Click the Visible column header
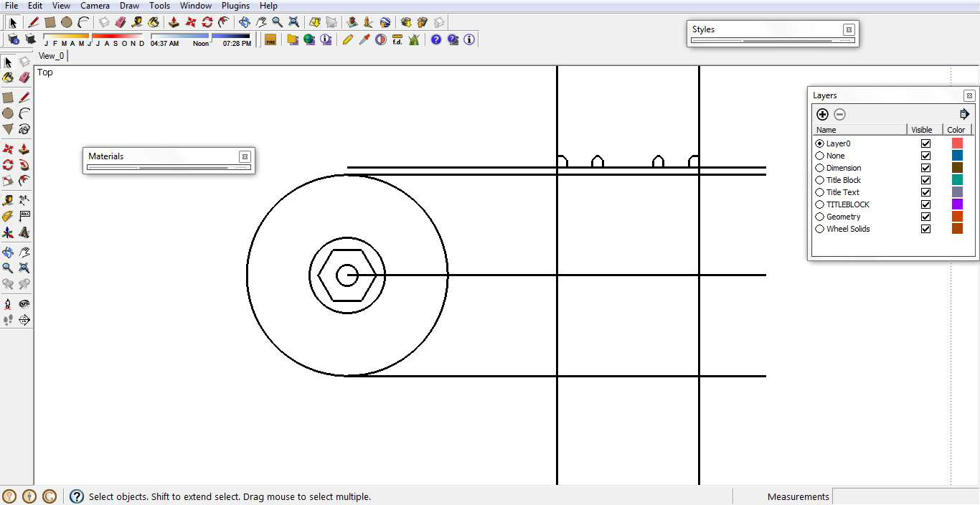Viewport: 980px width, 505px height. point(924,130)
